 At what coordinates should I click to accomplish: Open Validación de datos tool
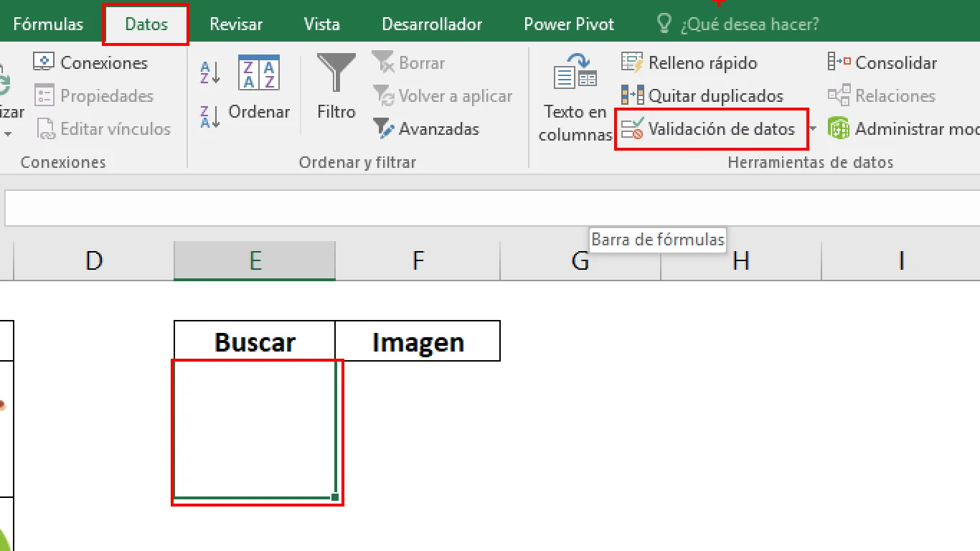pos(709,129)
